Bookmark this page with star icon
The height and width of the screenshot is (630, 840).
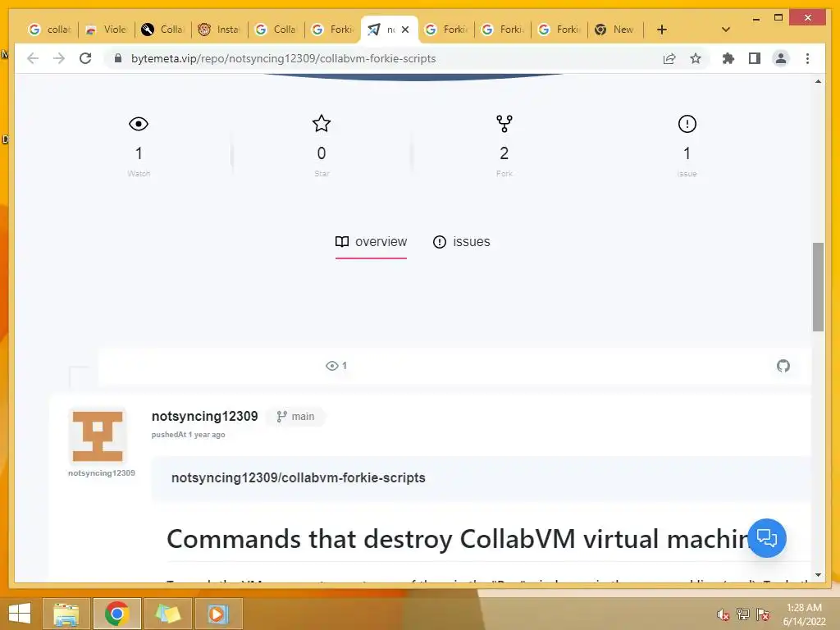(696, 58)
